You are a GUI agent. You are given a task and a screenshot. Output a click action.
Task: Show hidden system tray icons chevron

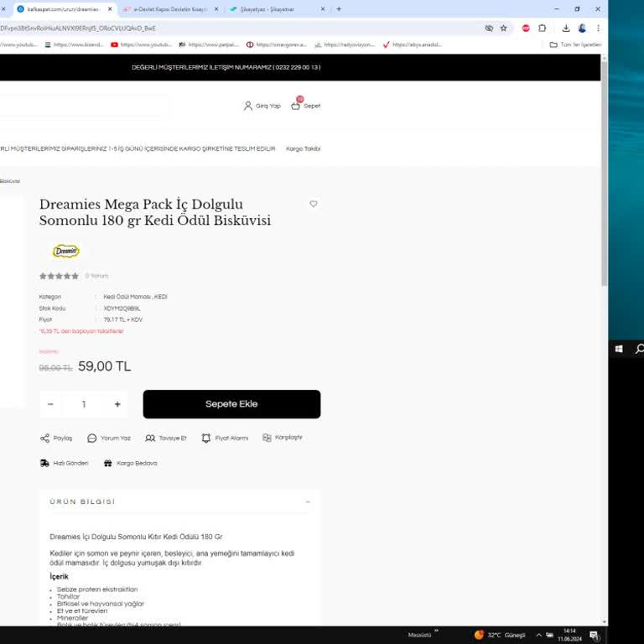point(539,635)
